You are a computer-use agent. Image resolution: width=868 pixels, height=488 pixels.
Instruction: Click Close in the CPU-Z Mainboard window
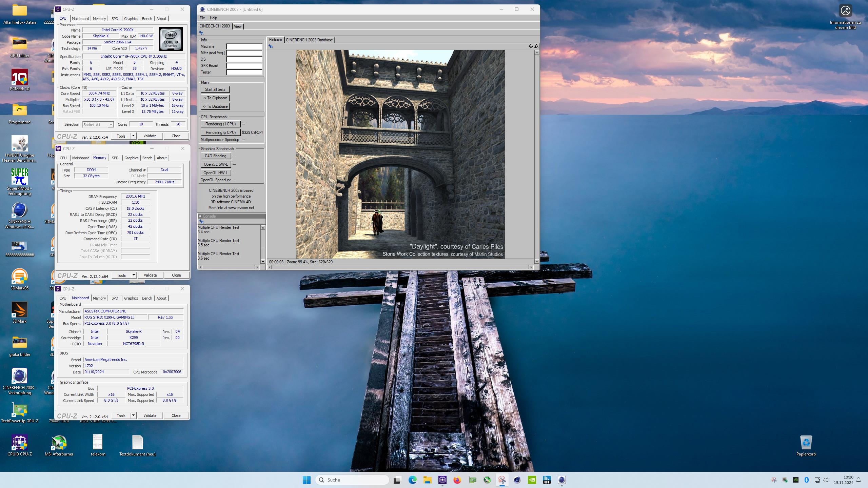pyautogui.click(x=176, y=415)
